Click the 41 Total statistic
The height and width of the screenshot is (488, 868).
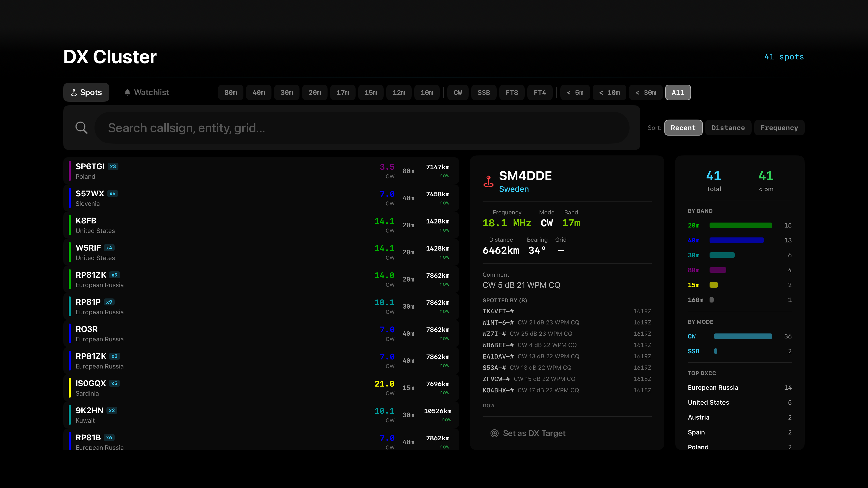point(714,181)
